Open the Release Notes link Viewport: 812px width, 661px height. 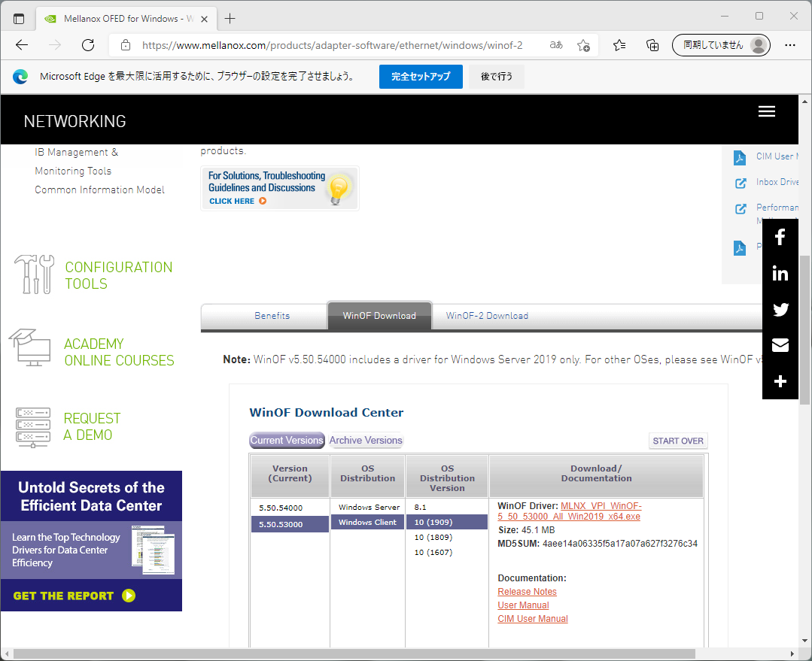tap(527, 592)
